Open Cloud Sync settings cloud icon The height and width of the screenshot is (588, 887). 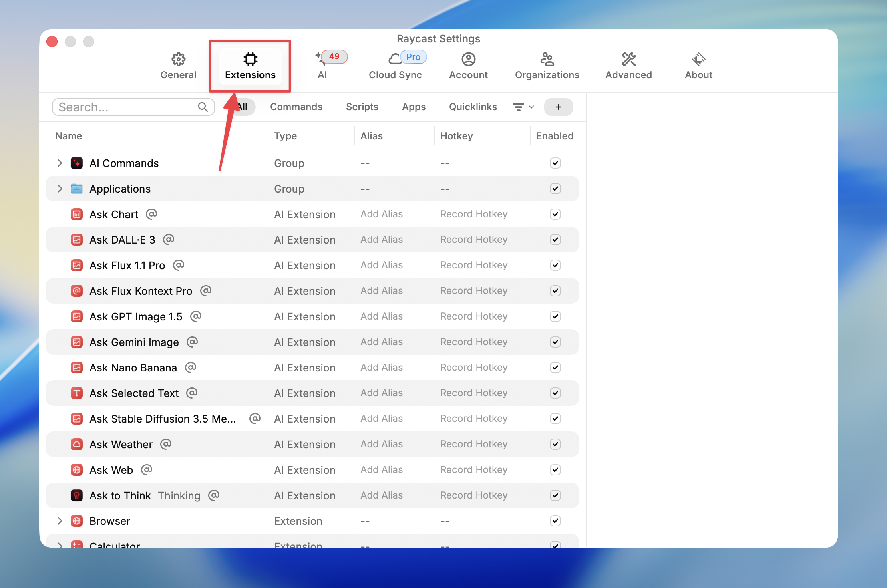395,60
